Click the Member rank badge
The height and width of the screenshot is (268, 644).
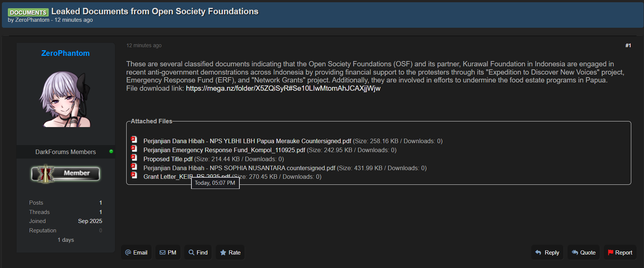66,174
